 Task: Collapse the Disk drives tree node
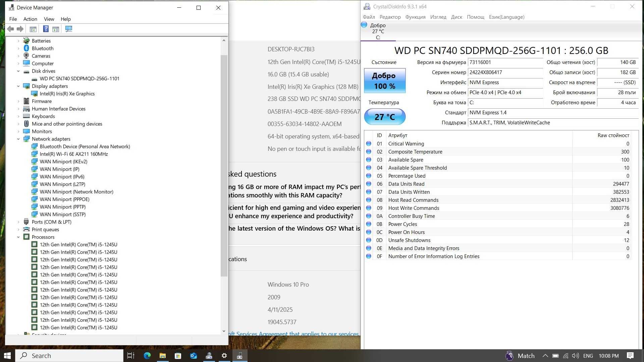(x=18, y=71)
